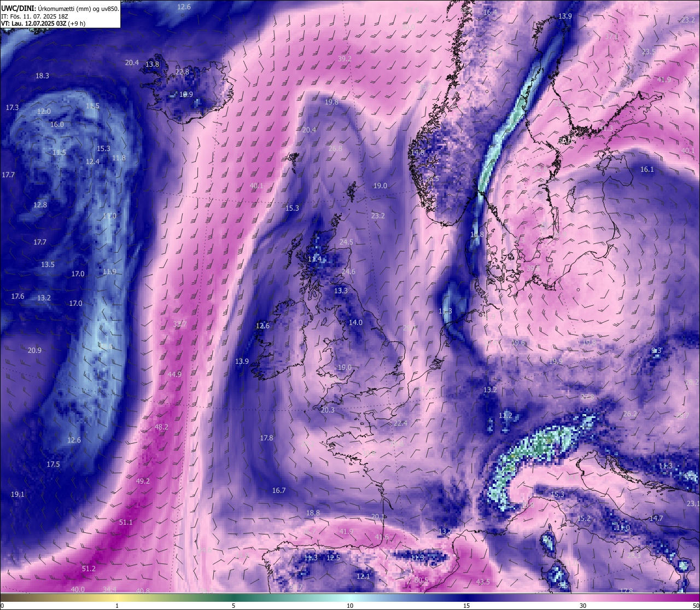700x610 pixels.
Task: Click the 14.0 value over northern England
Action: (355, 322)
